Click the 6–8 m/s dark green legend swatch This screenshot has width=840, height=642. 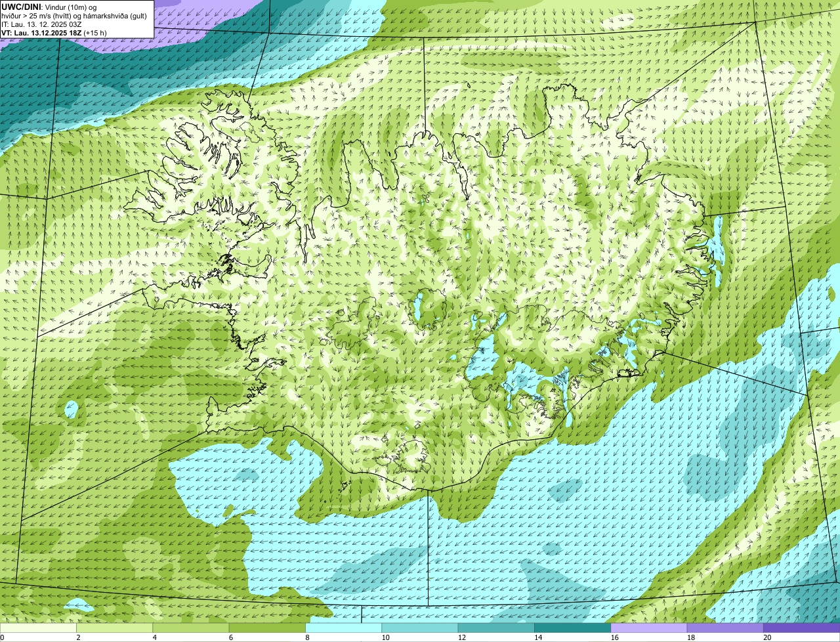(268, 628)
